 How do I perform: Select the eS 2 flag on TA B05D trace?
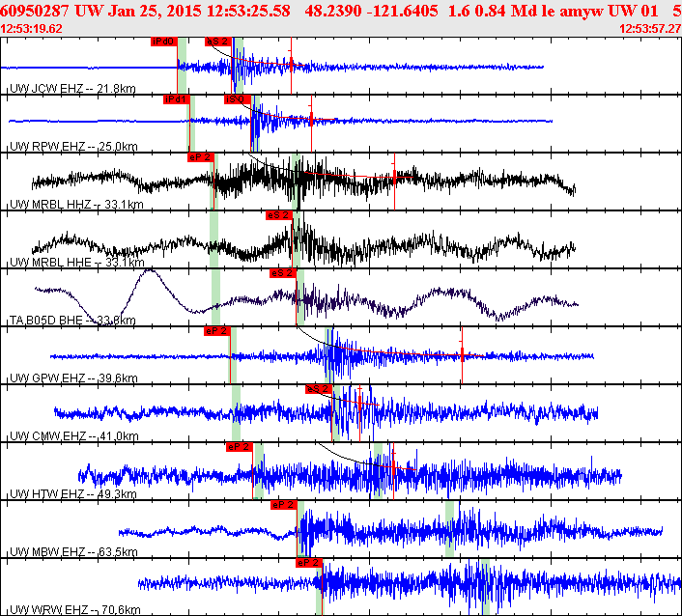point(283,273)
